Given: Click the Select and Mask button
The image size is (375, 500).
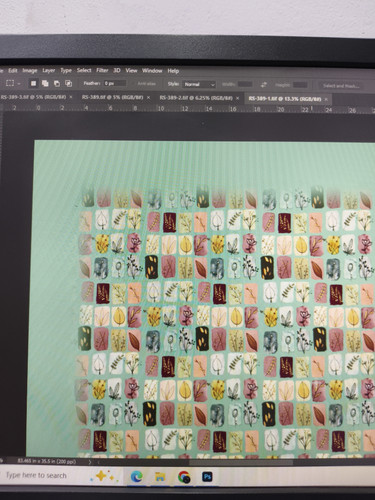Looking at the screenshot, I should [341, 86].
